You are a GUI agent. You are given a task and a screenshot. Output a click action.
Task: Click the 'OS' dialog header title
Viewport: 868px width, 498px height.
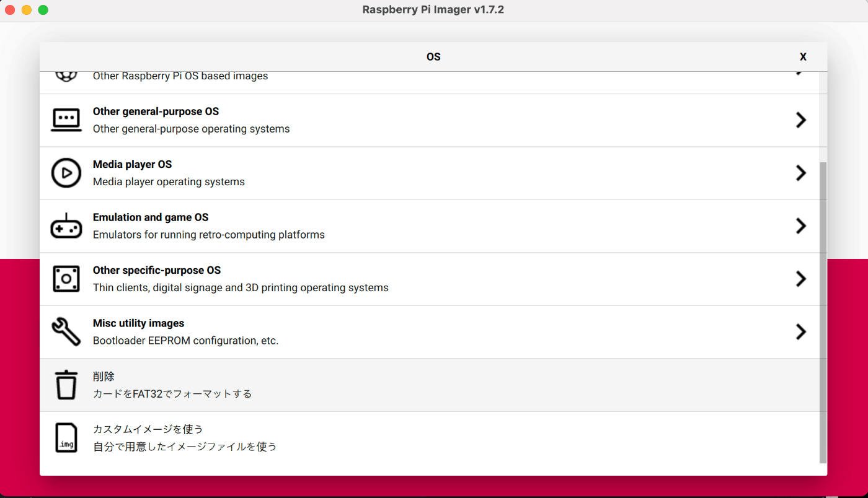click(x=433, y=57)
